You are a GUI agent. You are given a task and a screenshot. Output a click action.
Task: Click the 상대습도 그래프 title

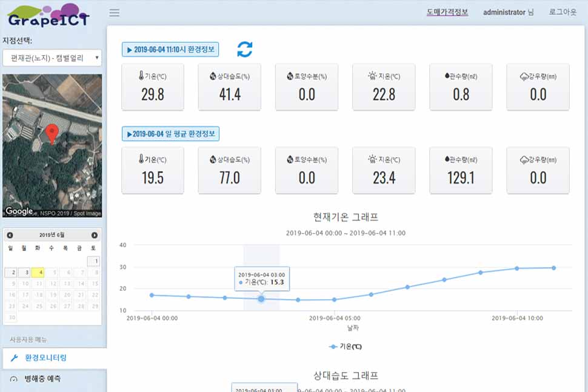point(346,376)
